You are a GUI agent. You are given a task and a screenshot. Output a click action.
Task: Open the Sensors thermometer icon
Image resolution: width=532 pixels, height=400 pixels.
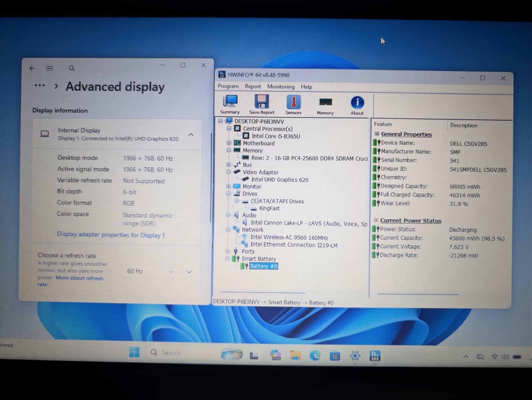tap(293, 104)
